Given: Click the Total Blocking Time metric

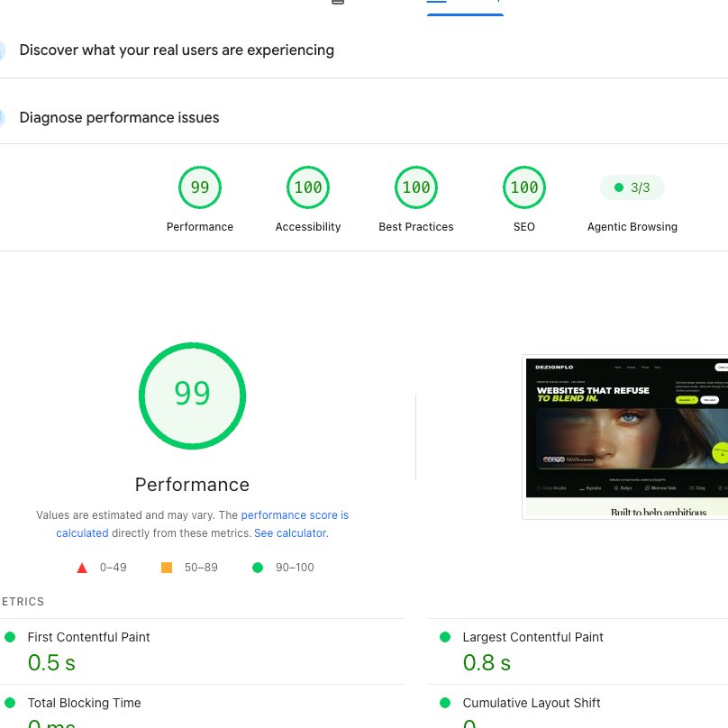Looking at the screenshot, I should [84, 703].
